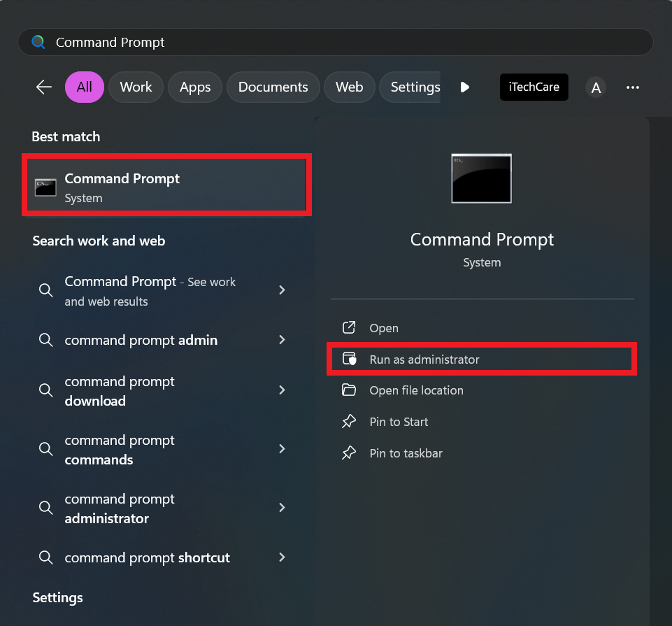Switch to the Apps filter tab

coord(195,87)
